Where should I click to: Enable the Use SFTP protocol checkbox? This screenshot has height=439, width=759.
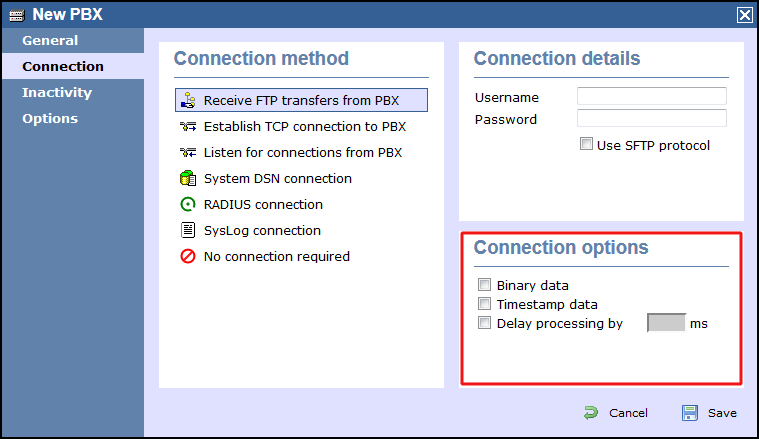point(586,144)
